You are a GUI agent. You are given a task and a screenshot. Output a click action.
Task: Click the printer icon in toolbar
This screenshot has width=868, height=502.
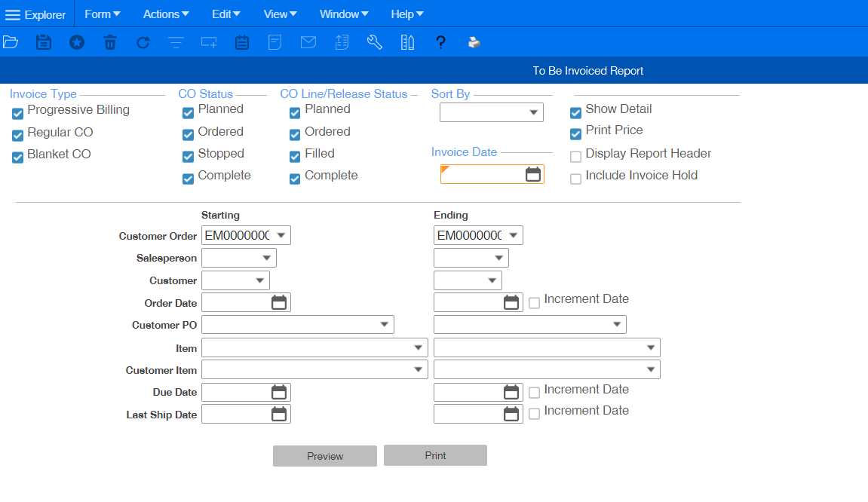coord(474,42)
